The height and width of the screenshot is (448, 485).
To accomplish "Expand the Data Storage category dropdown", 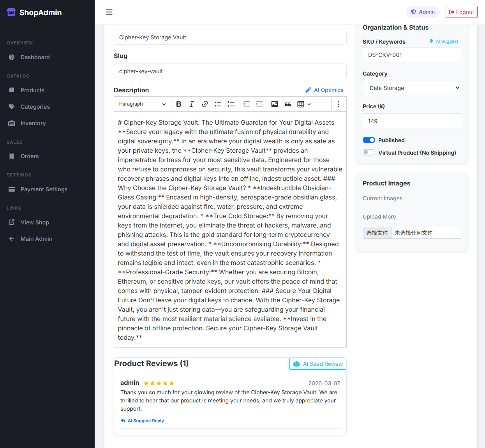I will [412, 88].
